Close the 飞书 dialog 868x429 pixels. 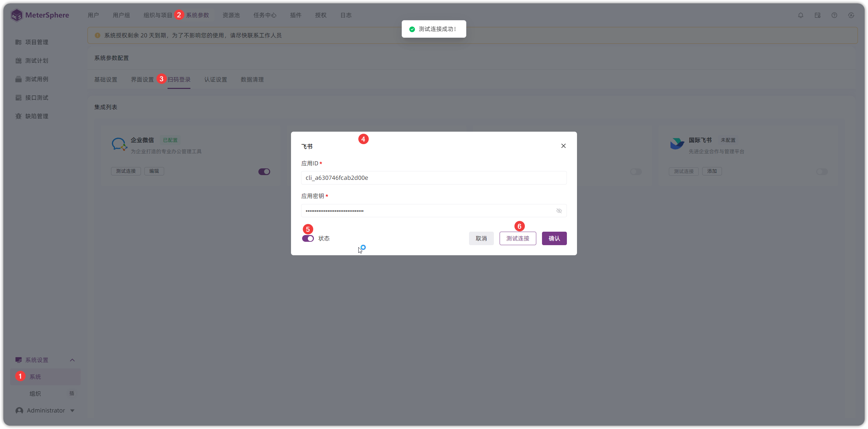[x=564, y=146]
